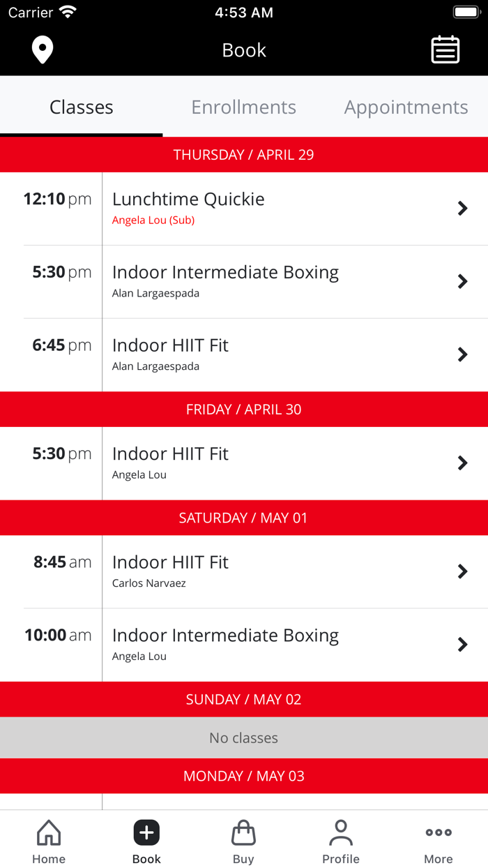Viewport: 488px width, 868px height.
Task: Tap the More ellipsis icon
Action: pyautogui.click(x=438, y=832)
